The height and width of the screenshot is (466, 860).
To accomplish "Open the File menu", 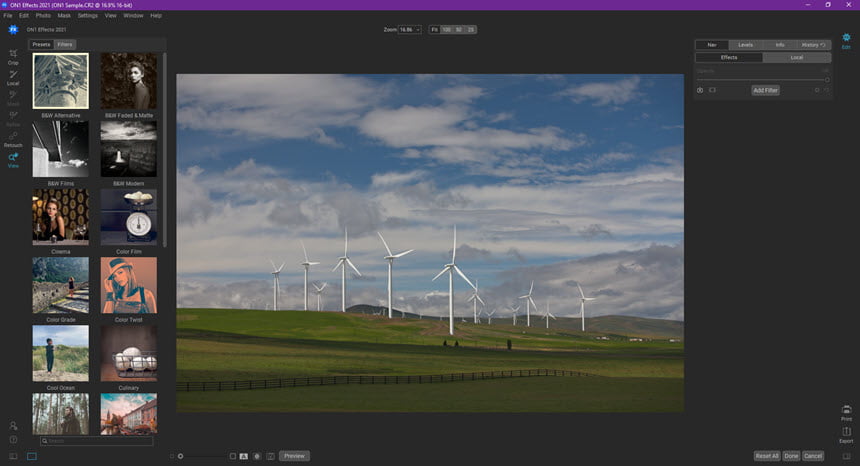I will tap(8, 15).
